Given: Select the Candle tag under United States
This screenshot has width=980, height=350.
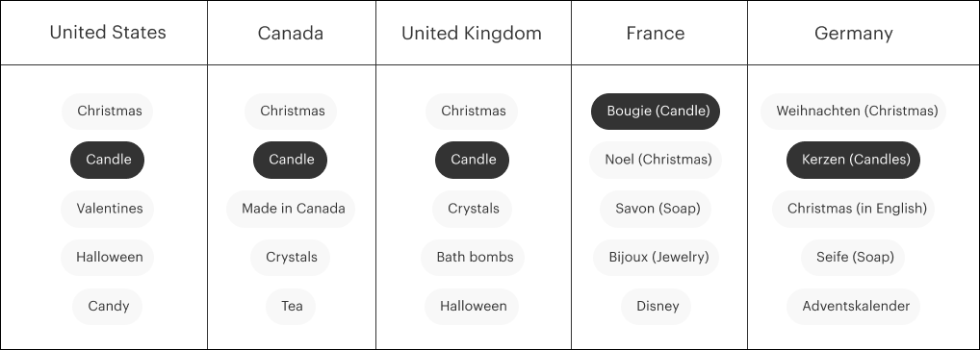Looking at the screenshot, I should [107, 160].
